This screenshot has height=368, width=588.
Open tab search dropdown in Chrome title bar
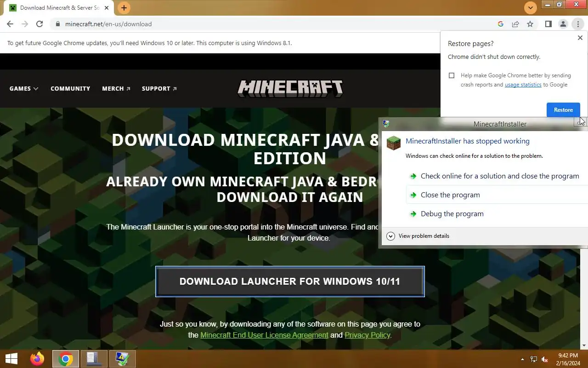click(x=531, y=8)
